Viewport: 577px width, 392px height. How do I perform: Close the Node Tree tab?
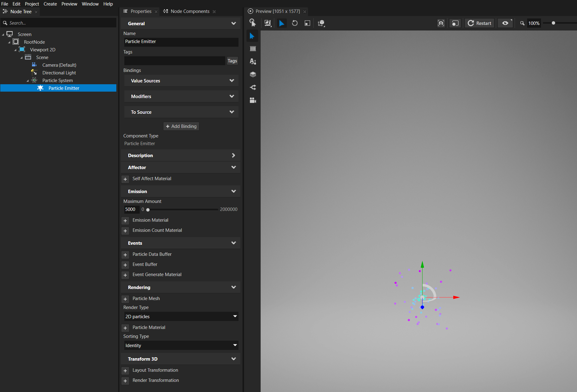(x=36, y=12)
